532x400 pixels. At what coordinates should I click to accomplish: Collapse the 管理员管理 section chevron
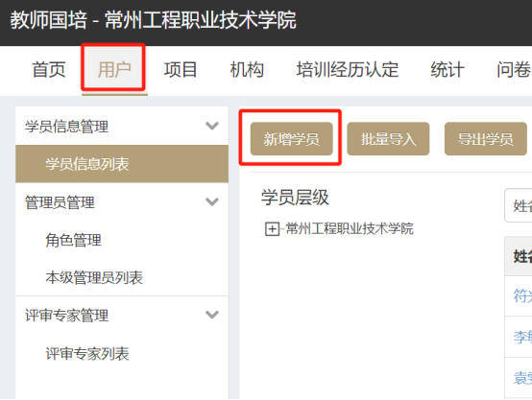(x=212, y=201)
